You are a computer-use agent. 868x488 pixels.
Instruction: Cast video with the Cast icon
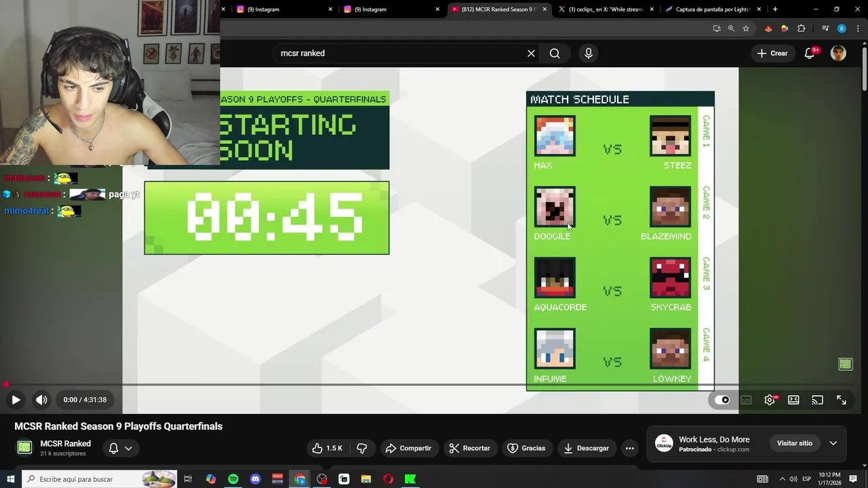tap(817, 400)
